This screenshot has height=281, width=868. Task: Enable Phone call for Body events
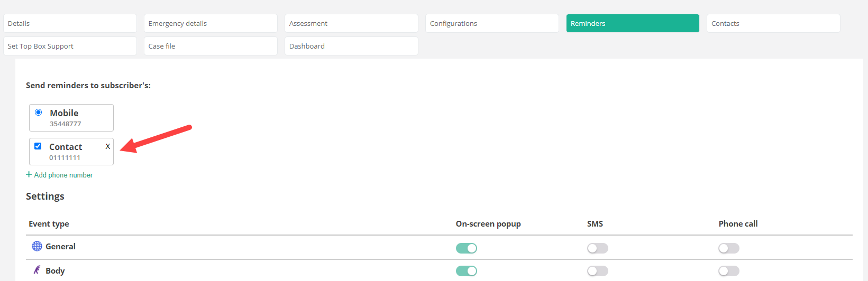coord(728,271)
